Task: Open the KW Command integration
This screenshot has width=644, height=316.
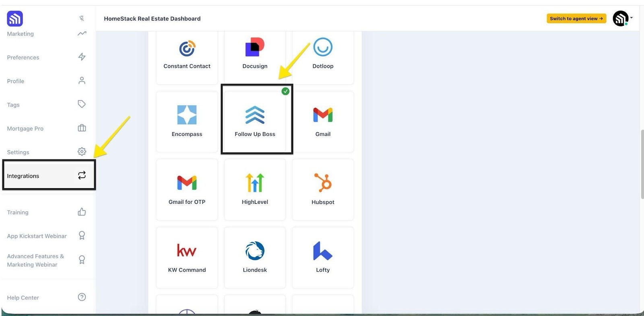Action: (x=187, y=257)
